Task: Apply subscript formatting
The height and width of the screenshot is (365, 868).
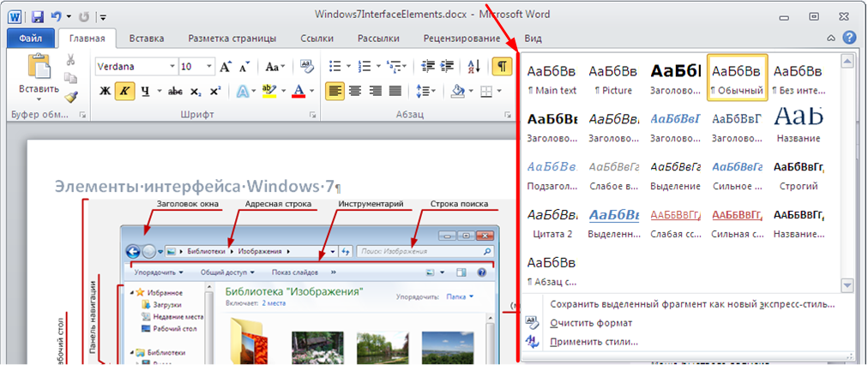Action: pyautogui.click(x=196, y=91)
